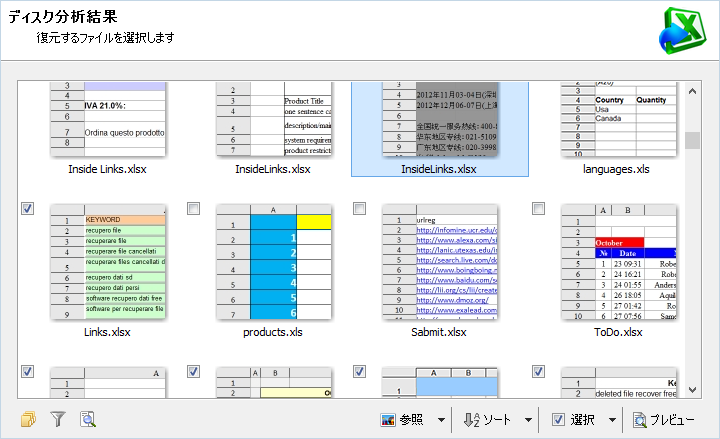
Task: Click the プレビュー button label
Action: pos(672,420)
